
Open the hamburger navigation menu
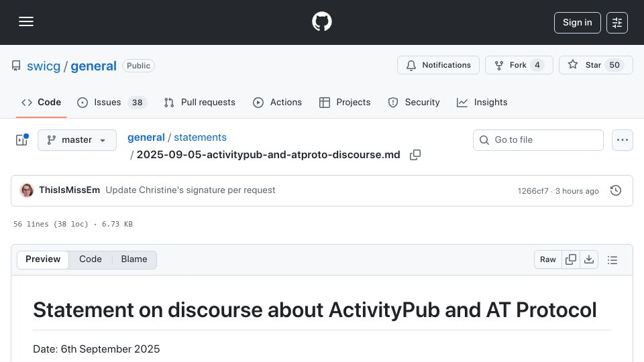pos(26,21)
